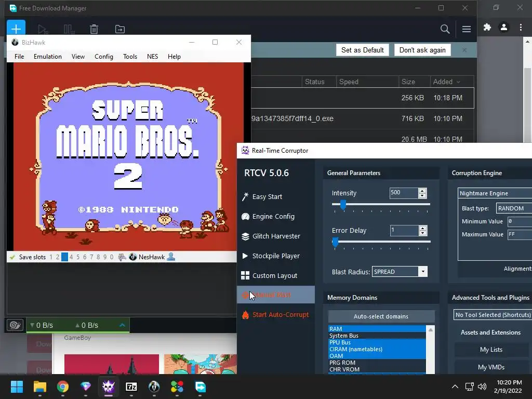Open the No Tool Selected shortcuts dropdown
Image resolution: width=532 pixels, height=399 pixels.
coord(493,315)
